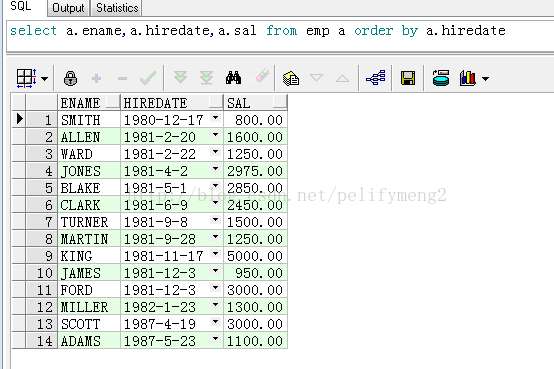Click the query by example icon
The image size is (554, 369).
click(x=291, y=78)
